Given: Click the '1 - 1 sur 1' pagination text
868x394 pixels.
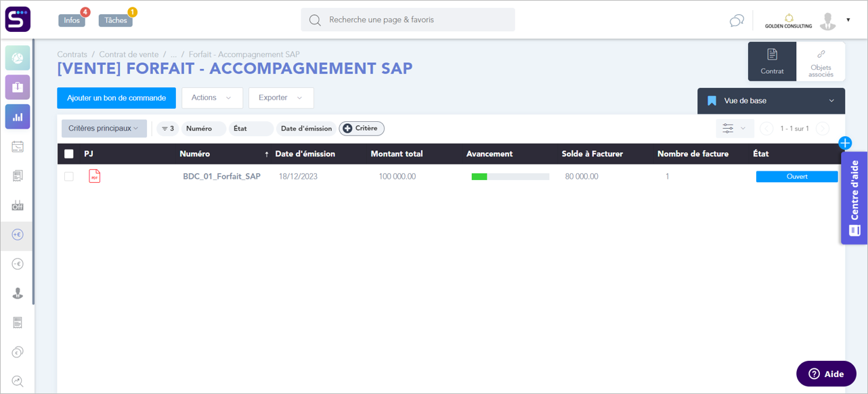Looking at the screenshot, I should click(794, 129).
